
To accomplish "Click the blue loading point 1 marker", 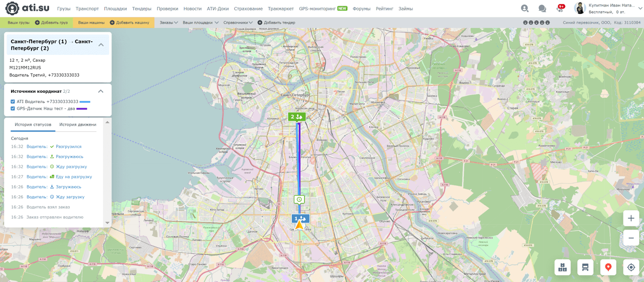I will point(300,218).
